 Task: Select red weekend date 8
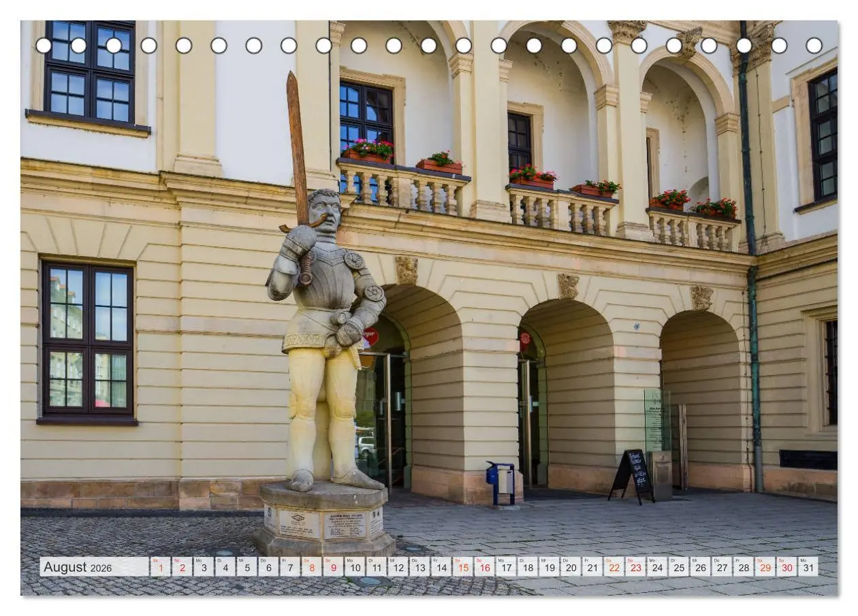311,566
